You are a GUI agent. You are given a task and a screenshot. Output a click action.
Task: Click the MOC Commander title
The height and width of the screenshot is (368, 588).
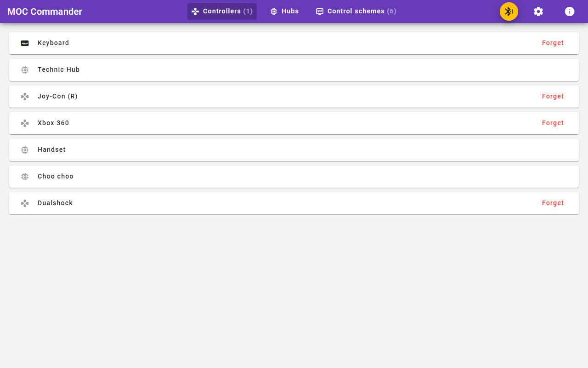point(45,11)
